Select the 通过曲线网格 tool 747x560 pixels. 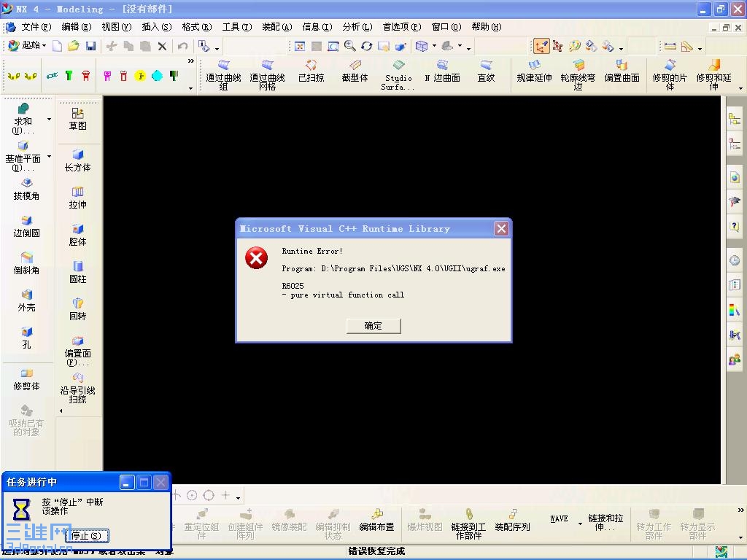[x=267, y=75]
